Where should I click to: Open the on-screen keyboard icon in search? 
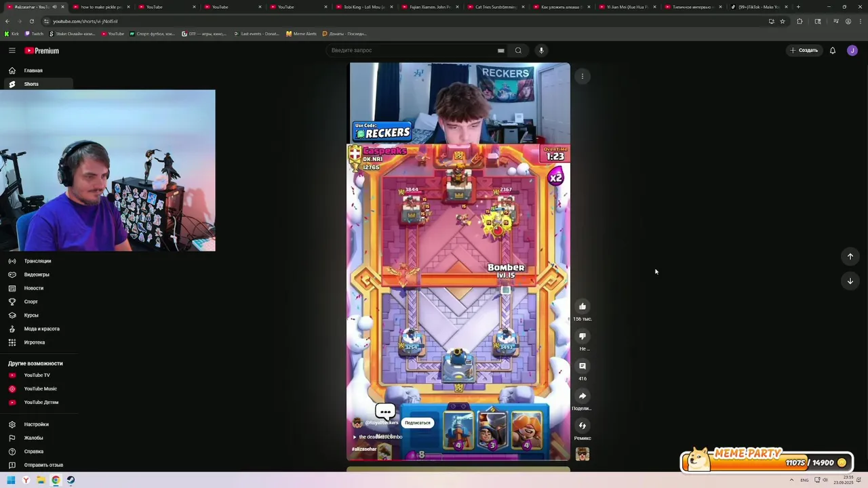[501, 50]
